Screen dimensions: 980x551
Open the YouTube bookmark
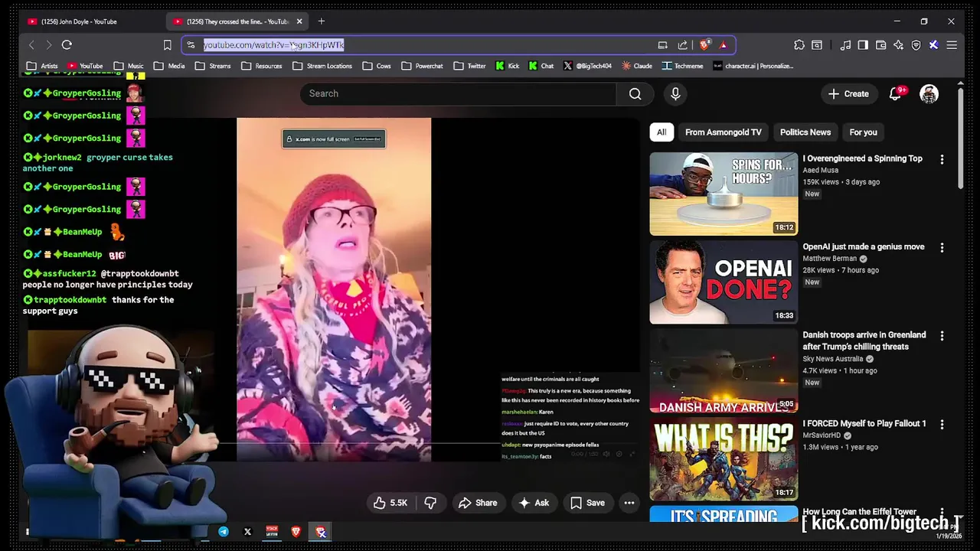(85, 66)
